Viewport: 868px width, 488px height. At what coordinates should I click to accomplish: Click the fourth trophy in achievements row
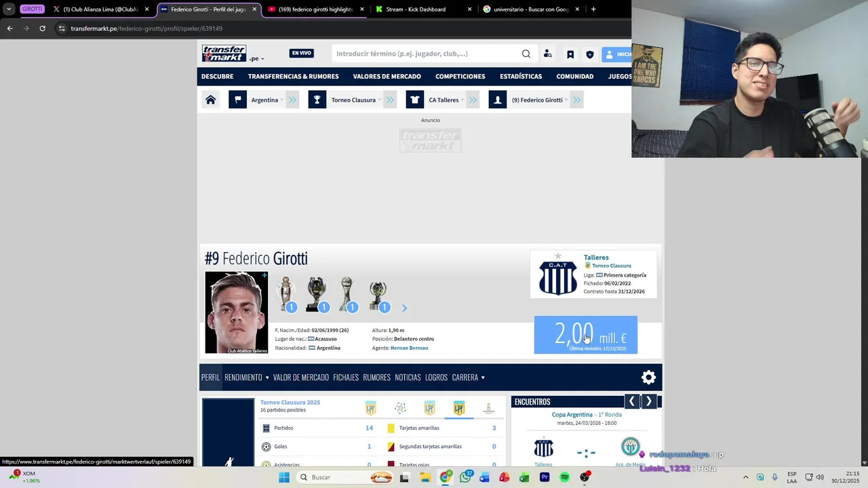pos(378,295)
